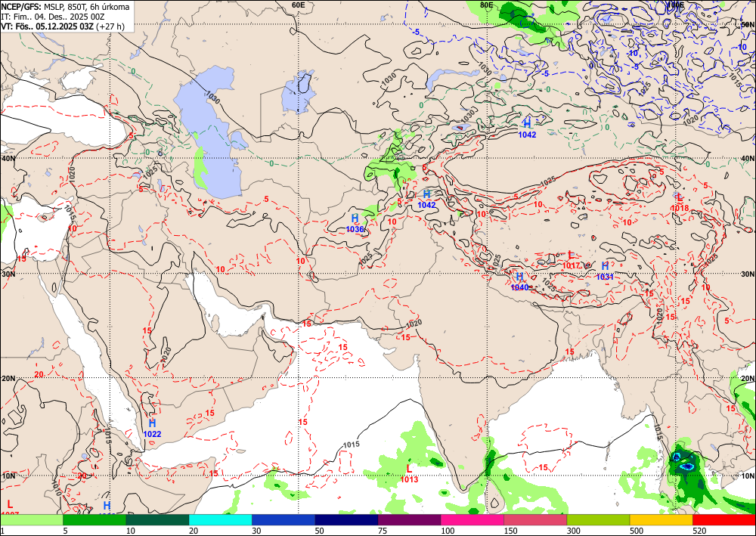Select the blue 30–50 legend color

tap(283, 520)
